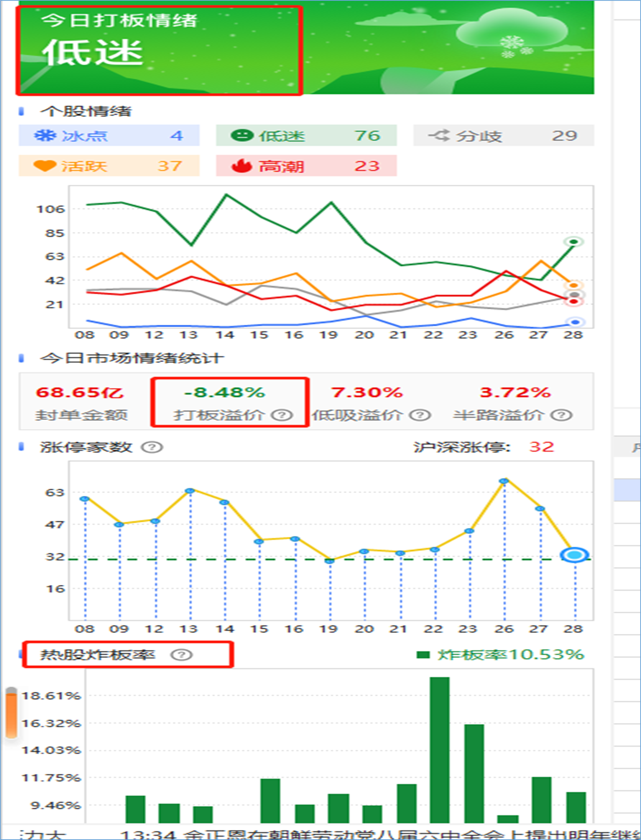Click green 低迷 line endpoint marker

point(573,241)
